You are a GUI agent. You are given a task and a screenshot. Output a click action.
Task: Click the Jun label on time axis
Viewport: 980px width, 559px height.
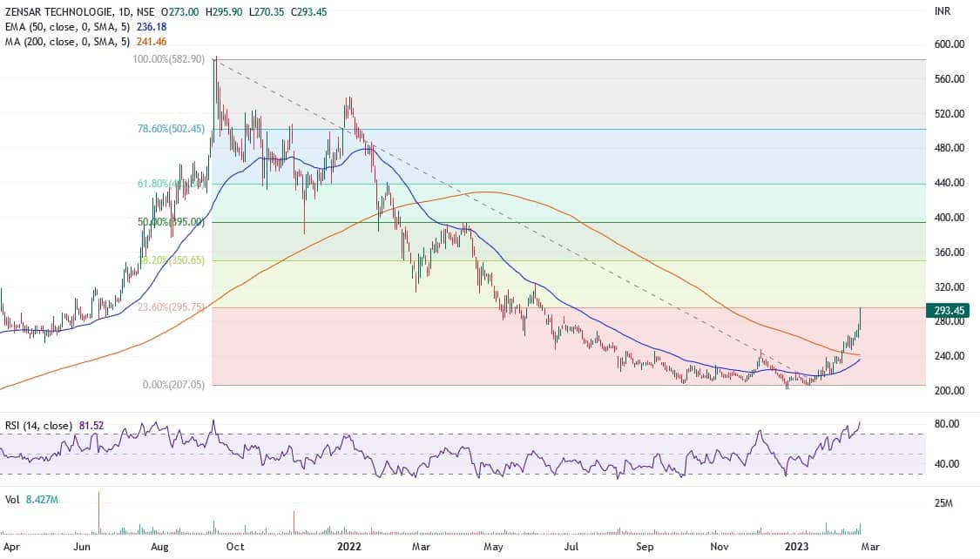(81, 547)
